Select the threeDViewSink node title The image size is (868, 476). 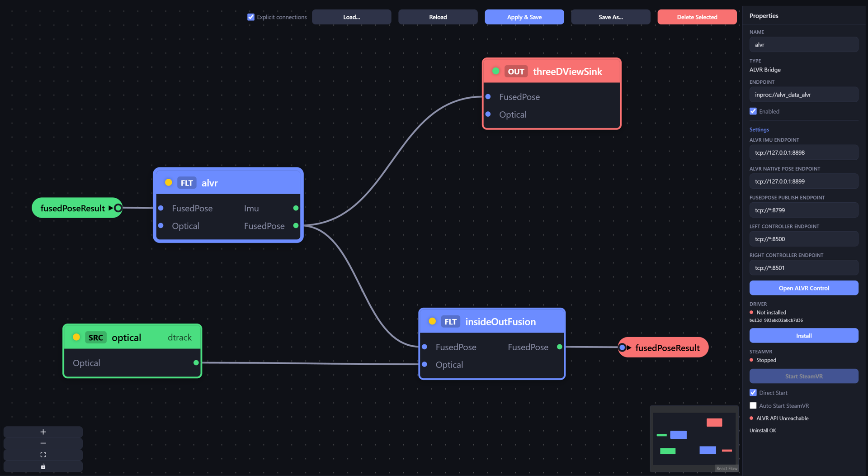pyautogui.click(x=567, y=71)
